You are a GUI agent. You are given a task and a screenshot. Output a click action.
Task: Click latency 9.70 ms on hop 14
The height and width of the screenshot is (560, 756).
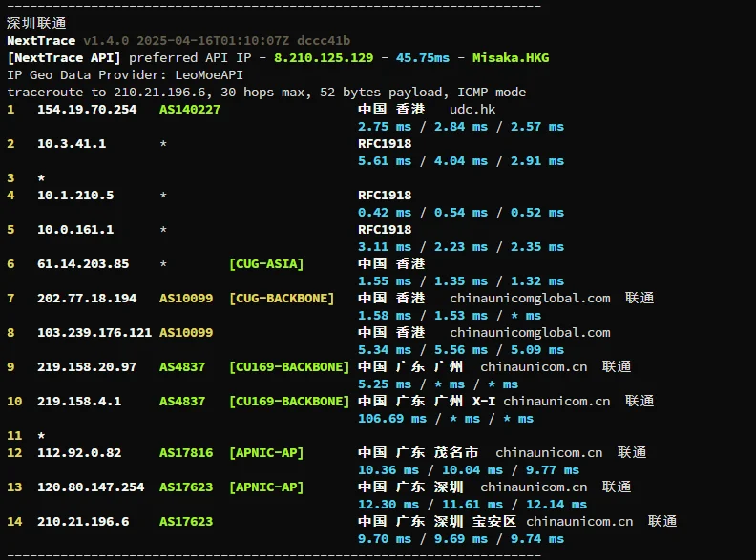tap(385, 539)
